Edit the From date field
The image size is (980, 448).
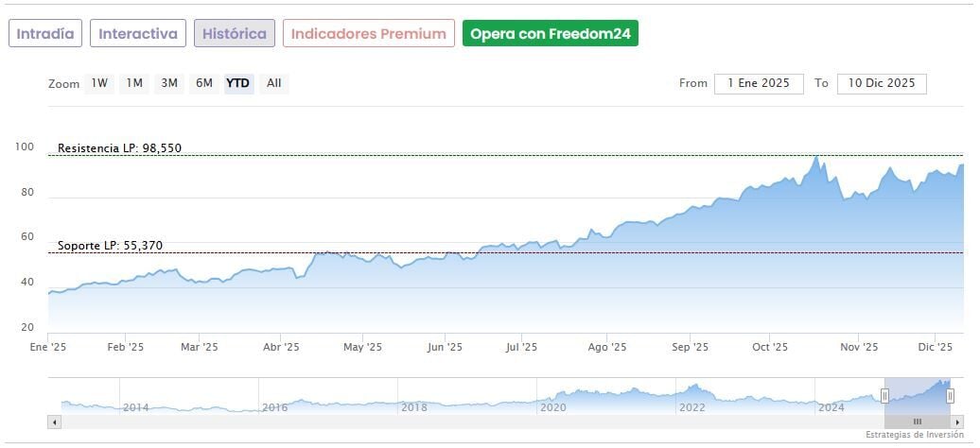coord(759,83)
